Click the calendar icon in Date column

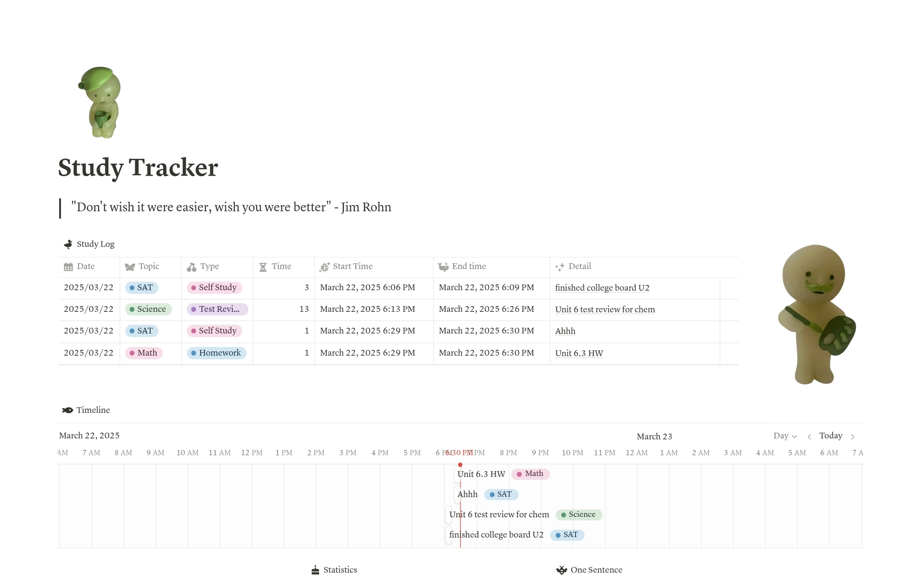pyautogui.click(x=68, y=267)
